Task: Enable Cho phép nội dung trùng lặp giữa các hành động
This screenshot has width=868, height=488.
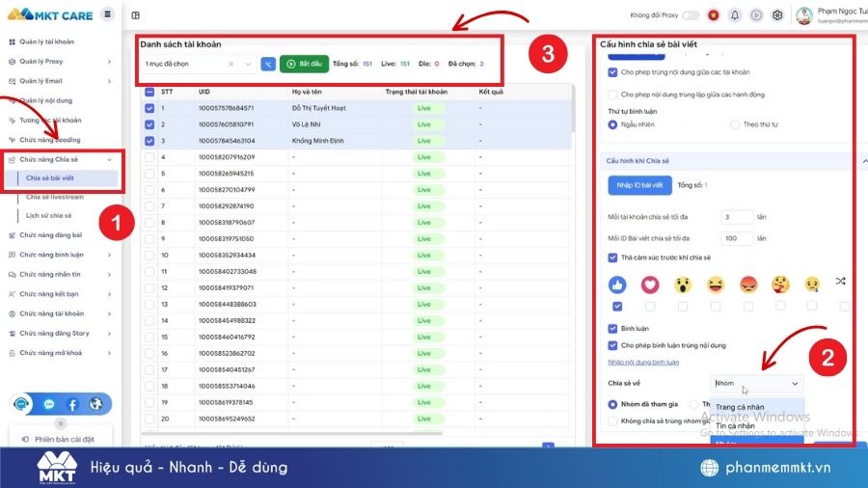Action: click(612, 95)
